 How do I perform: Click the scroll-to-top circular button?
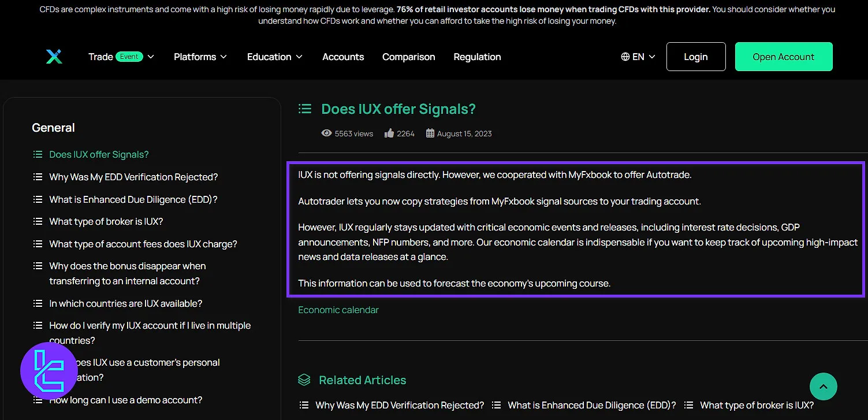[x=823, y=386]
